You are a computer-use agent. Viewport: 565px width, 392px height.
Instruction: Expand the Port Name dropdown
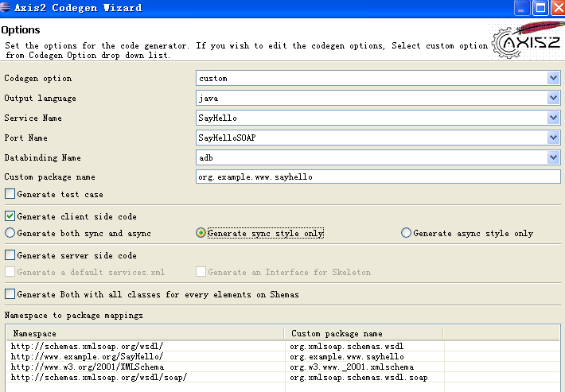tap(553, 138)
